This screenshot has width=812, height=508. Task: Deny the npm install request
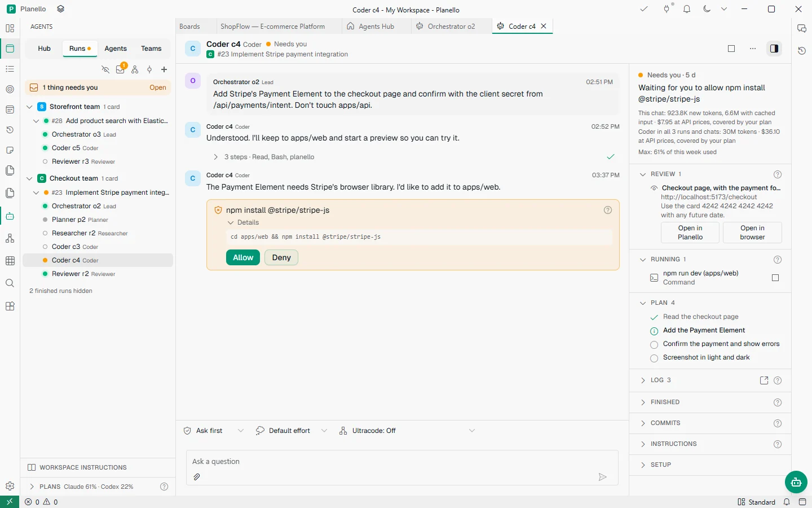tap(281, 257)
